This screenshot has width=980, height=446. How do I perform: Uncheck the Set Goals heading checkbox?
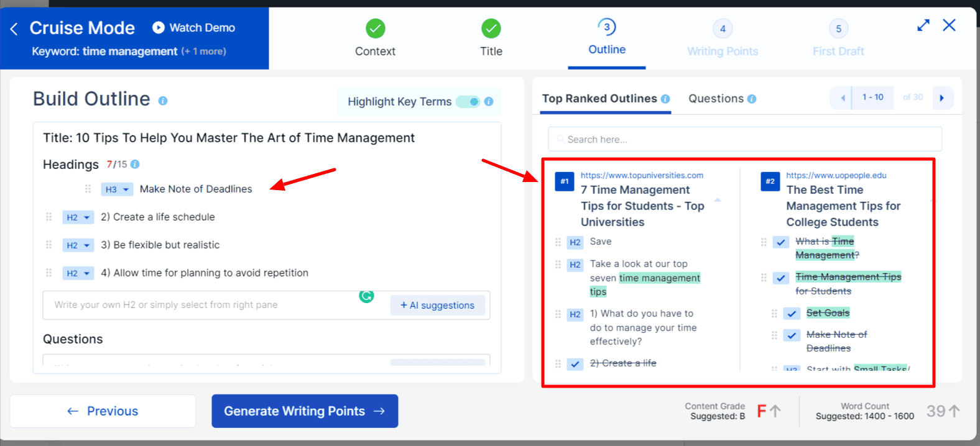(x=792, y=314)
